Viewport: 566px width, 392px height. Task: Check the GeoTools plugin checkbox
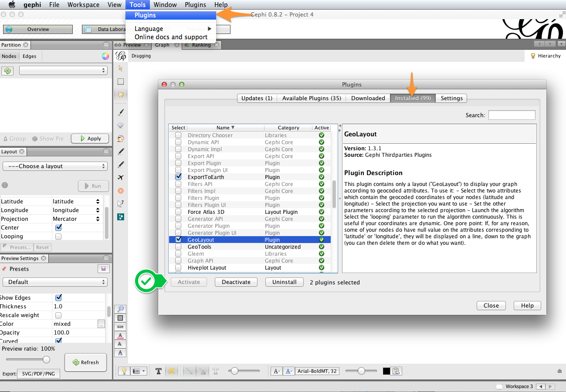click(x=178, y=247)
